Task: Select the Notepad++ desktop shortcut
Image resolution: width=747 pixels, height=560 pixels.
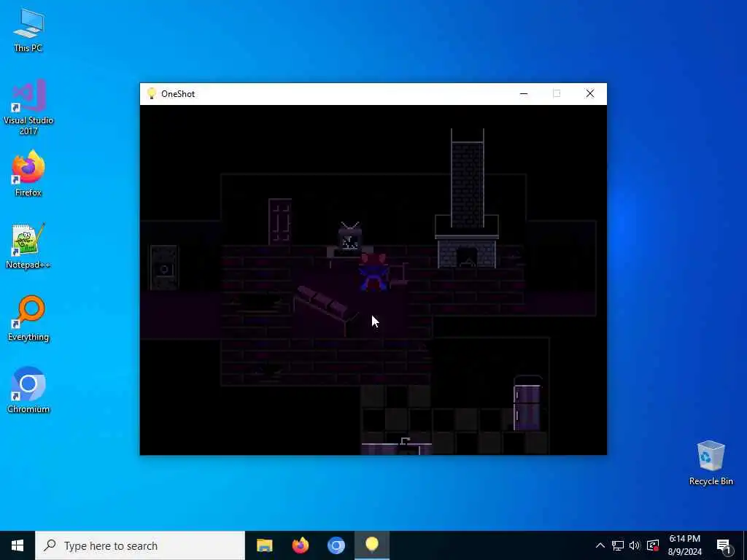Action: (x=28, y=246)
